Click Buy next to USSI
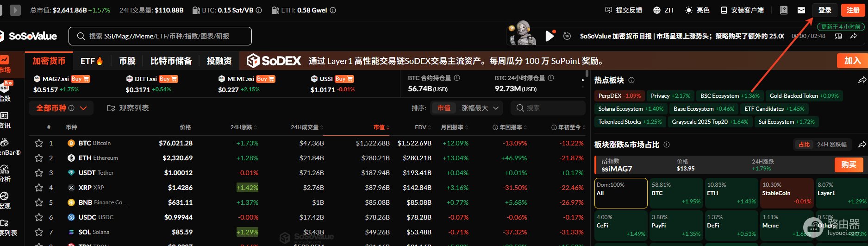868x246 pixels. point(344,79)
